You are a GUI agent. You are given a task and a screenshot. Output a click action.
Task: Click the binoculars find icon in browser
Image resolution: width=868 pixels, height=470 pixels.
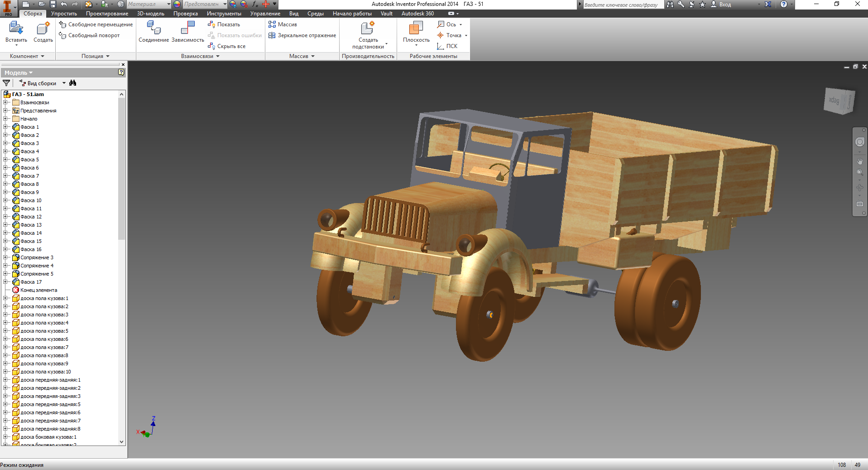pos(73,83)
